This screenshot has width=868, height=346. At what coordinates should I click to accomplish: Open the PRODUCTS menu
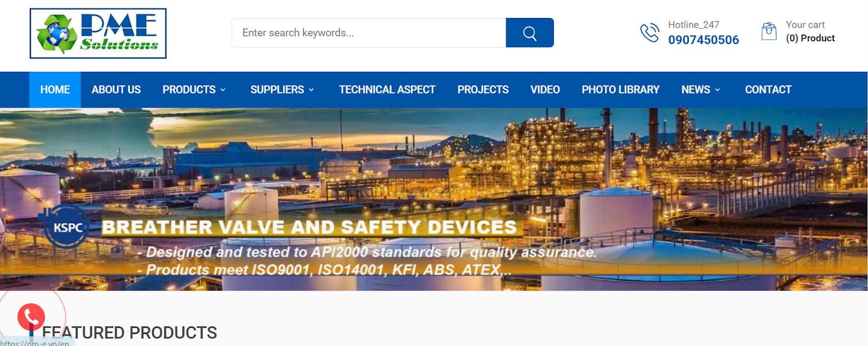(x=189, y=90)
